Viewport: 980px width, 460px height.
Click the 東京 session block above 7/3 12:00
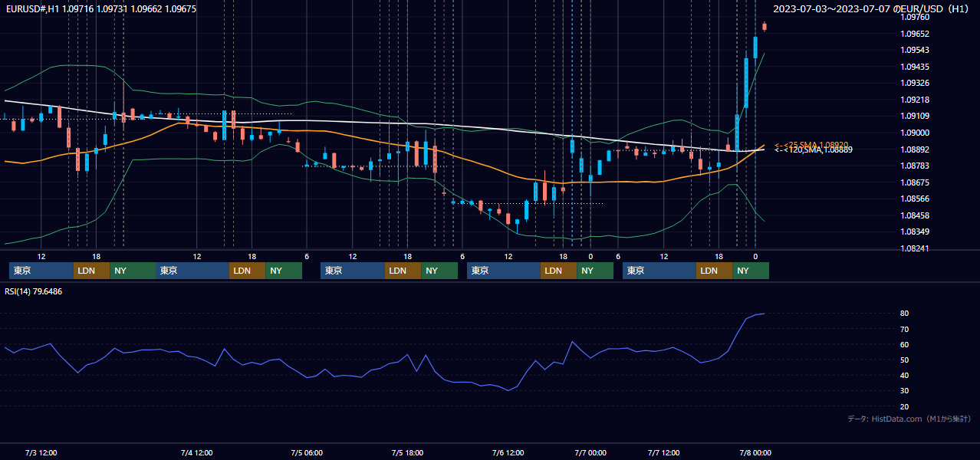coord(41,271)
